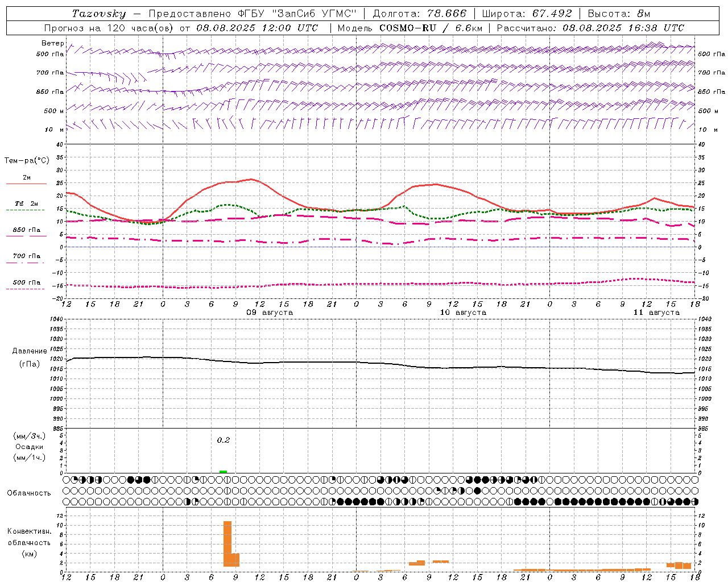Click the Рассчитано: 08.08.2025 16:38 UTC timestamp
728x582 pixels.
[x=590, y=28]
